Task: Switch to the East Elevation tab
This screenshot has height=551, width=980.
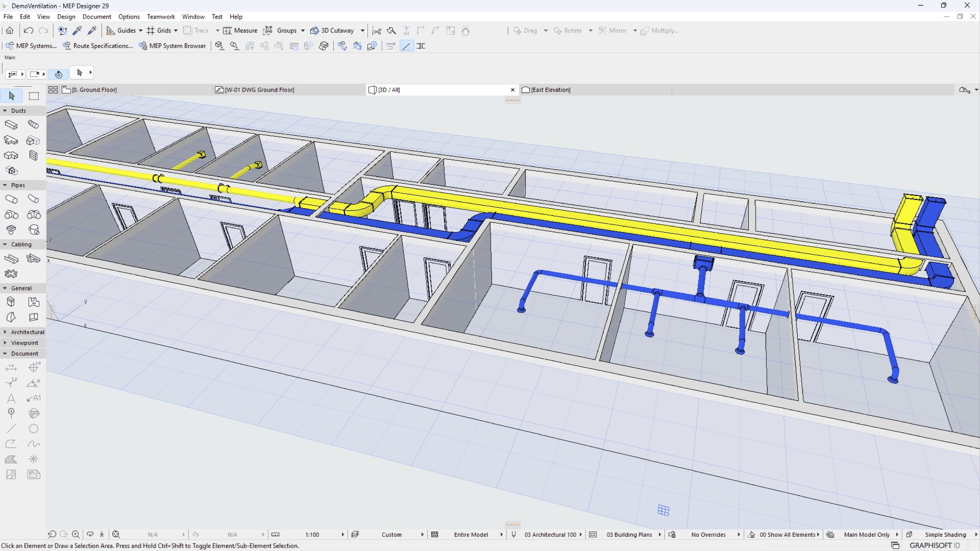Action: [x=550, y=90]
